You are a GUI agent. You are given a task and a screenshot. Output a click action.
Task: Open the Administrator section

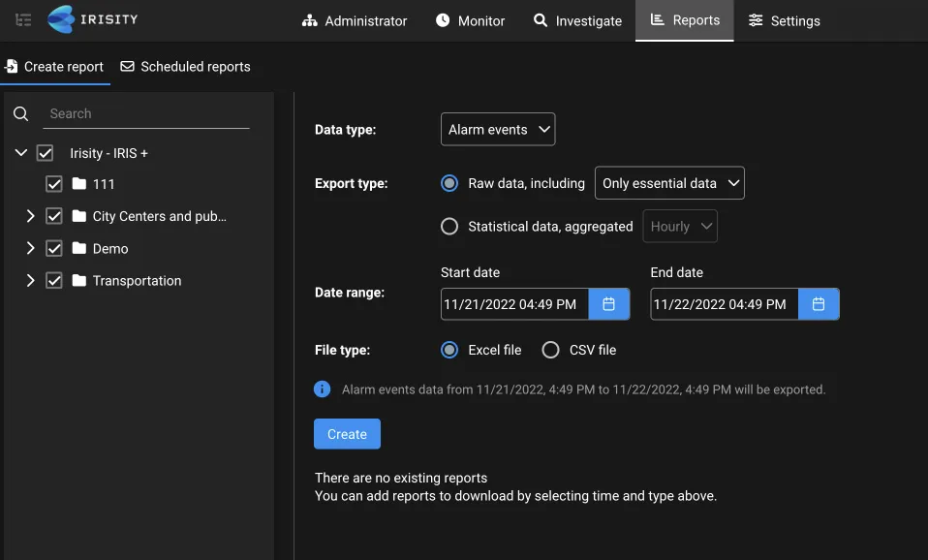coord(354,20)
